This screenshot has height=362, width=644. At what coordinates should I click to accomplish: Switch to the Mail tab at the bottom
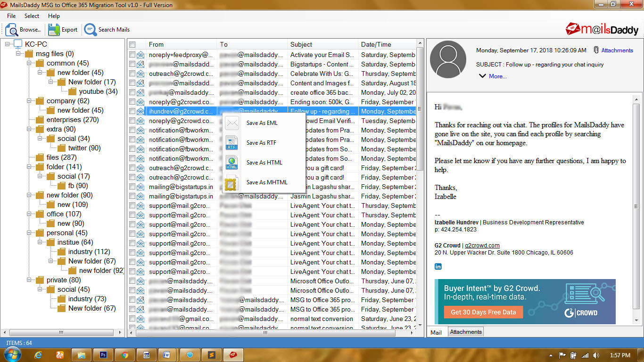436,332
